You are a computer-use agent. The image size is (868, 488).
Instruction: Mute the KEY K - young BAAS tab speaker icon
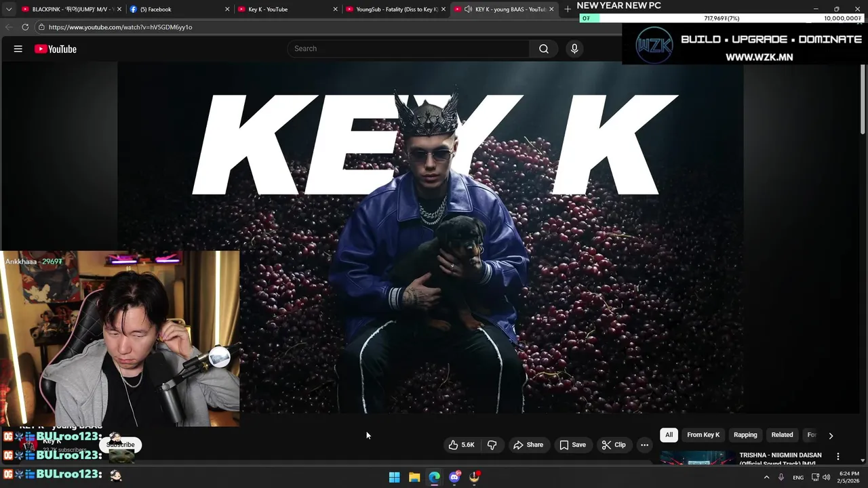(468, 9)
